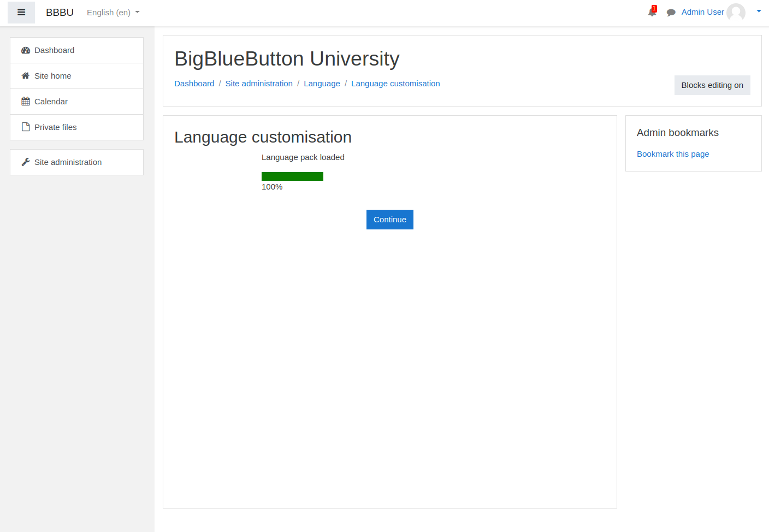Open Site administration in sidebar

pos(76,162)
